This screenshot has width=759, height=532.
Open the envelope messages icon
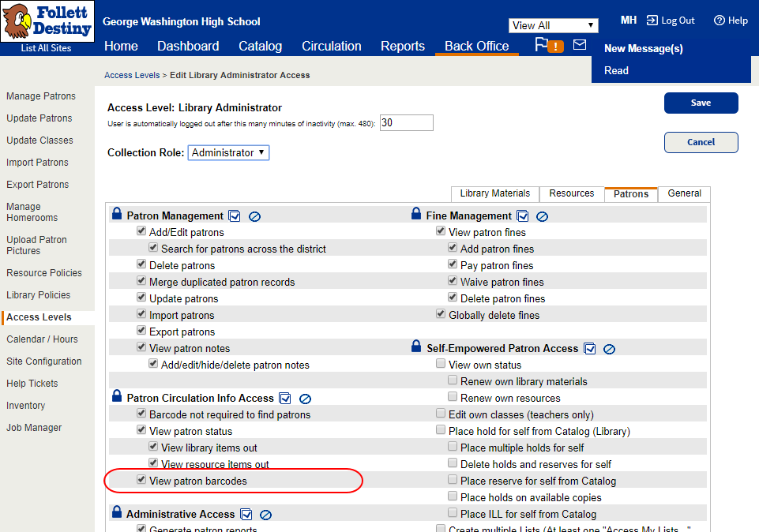point(580,45)
